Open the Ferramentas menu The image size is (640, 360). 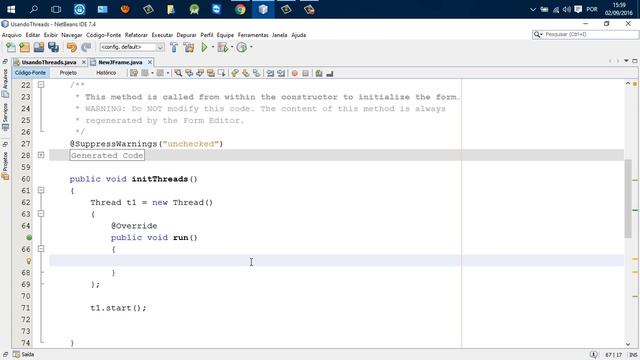pyautogui.click(x=253, y=35)
